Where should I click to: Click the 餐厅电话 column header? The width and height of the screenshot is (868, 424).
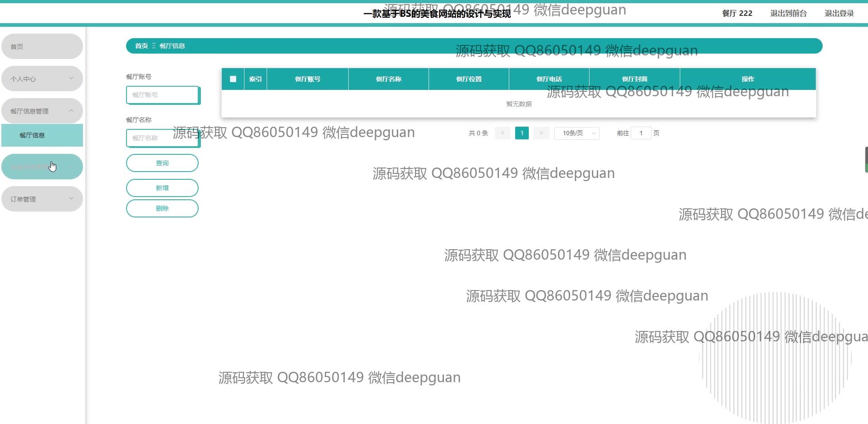coord(549,79)
